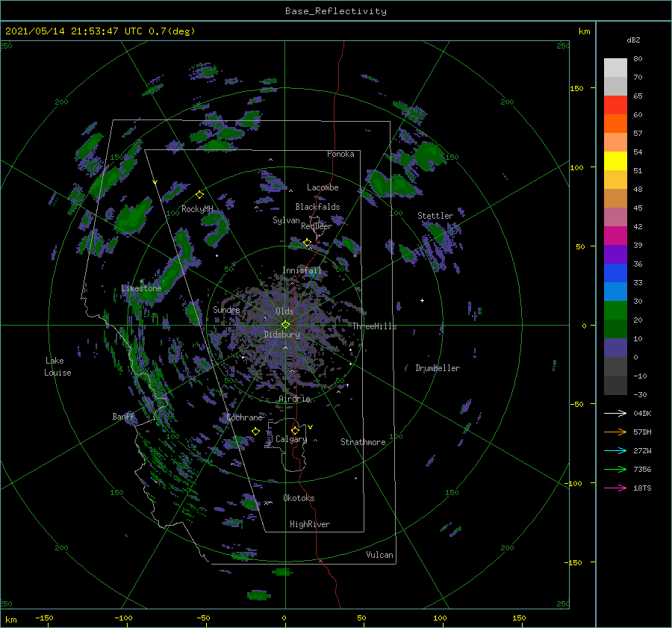Click the Base_Reflectivity title
Screen dimensions: 672x628
tap(336, 11)
